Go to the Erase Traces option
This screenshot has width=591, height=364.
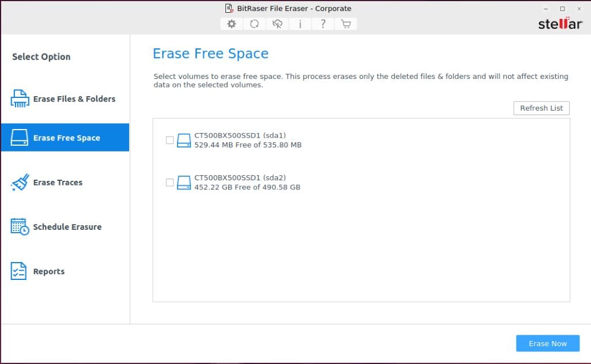65,182
